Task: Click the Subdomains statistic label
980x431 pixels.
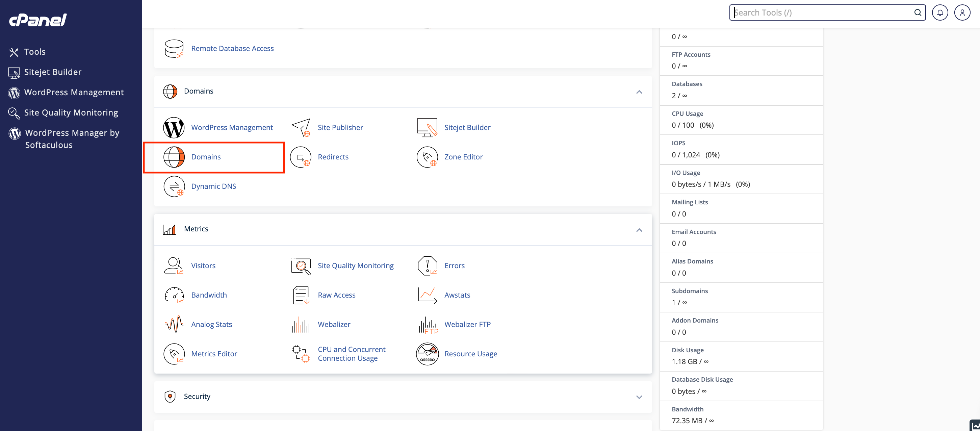Action: (689, 291)
